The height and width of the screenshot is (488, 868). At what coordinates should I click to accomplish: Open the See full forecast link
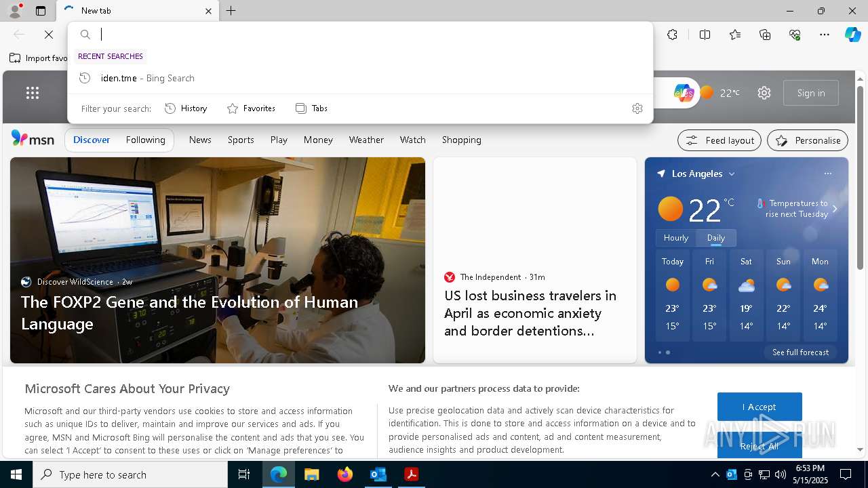click(800, 352)
